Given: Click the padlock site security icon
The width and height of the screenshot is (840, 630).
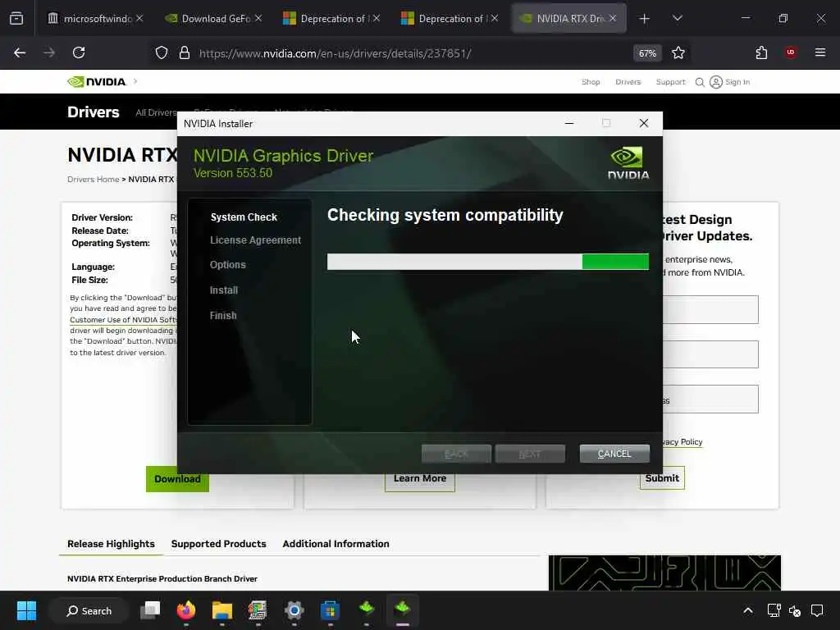Looking at the screenshot, I should click(185, 52).
